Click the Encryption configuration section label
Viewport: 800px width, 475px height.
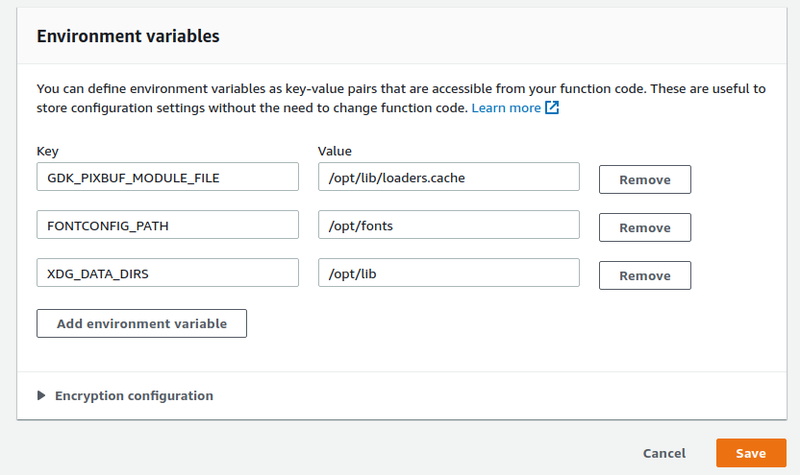click(x=134, y=395)
